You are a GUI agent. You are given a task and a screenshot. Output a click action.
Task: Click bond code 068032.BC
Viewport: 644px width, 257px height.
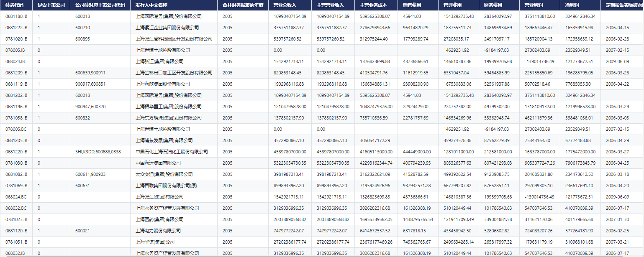(x=15, y=208)
